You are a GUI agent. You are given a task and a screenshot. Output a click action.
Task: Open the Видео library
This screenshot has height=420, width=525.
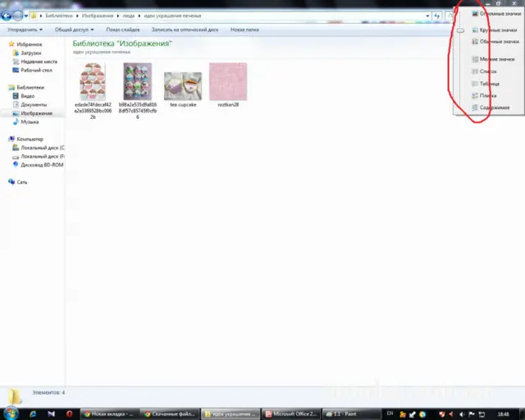(24, 96)
